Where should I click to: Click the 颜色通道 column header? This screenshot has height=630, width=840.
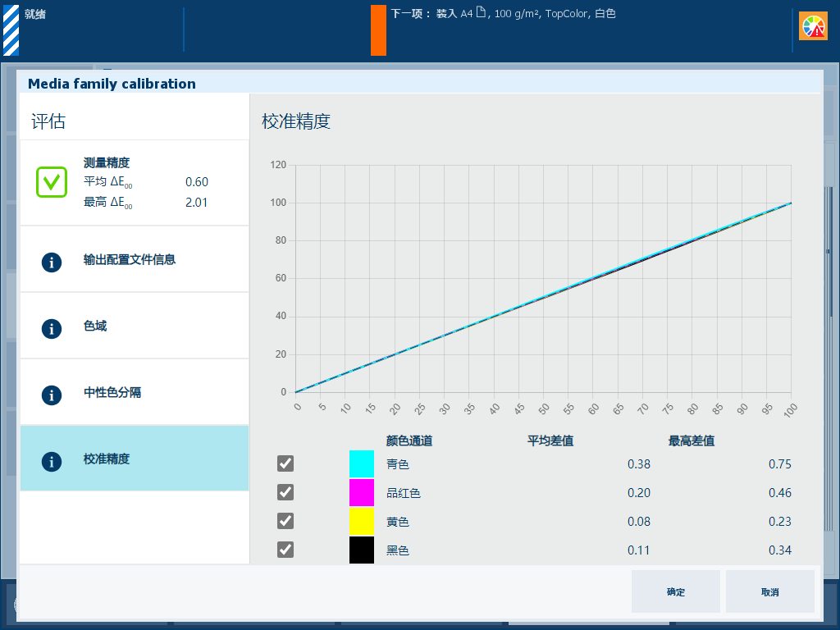(x=409, y=441)
